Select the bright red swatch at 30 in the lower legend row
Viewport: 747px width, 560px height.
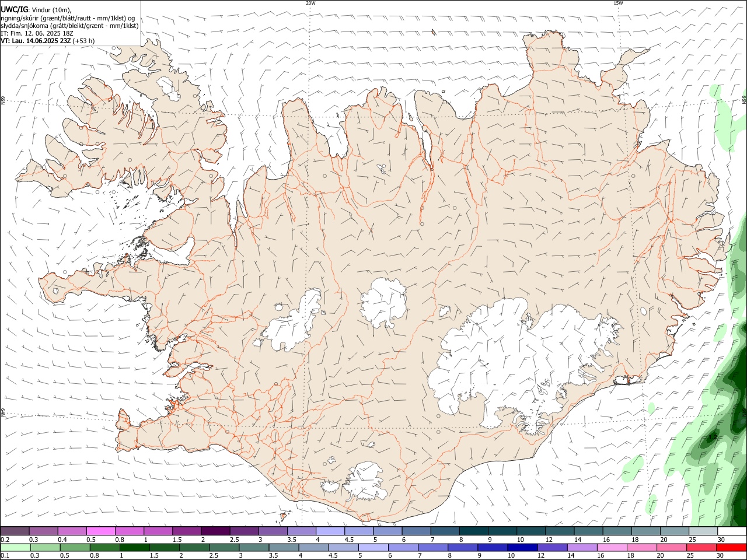[x=732, y=547]
